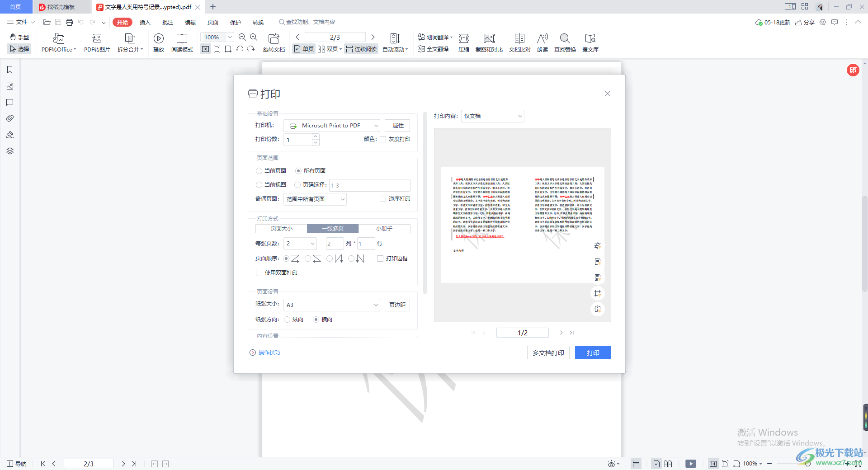Open document comparison tool

(520, 43)
